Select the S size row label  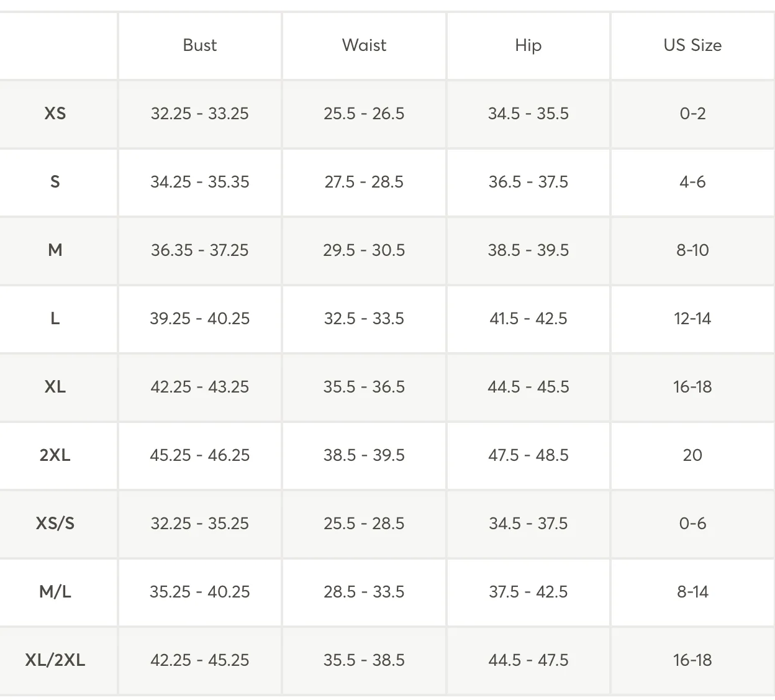coord(55,182)
